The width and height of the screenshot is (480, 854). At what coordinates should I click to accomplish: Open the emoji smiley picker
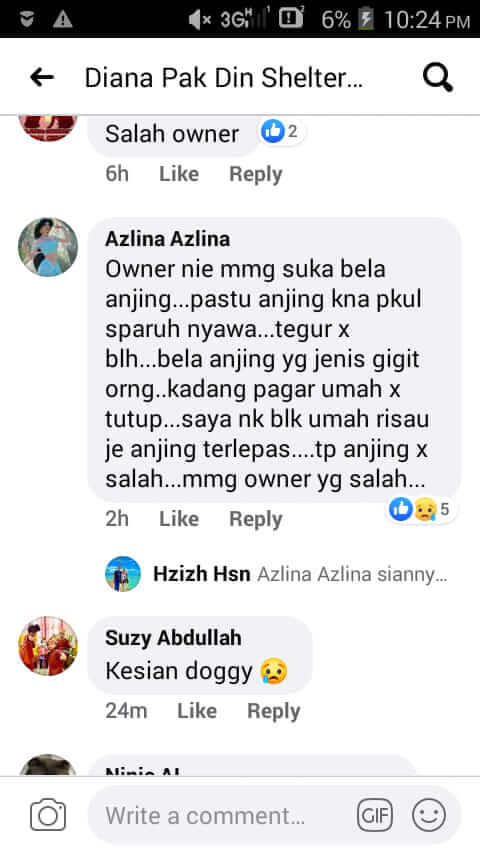429,815
